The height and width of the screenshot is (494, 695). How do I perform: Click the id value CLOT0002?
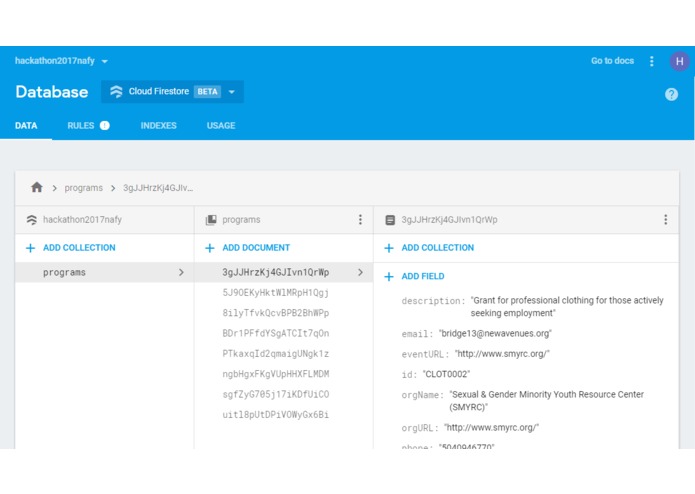pyautogui.click(x=446, y=374)
